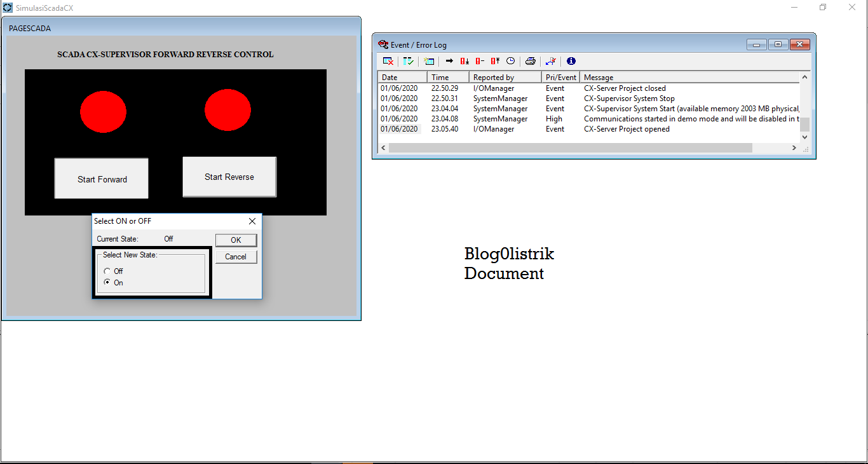
Task: Click the PAGESCADA window title
Action: (x=30, y=29)
